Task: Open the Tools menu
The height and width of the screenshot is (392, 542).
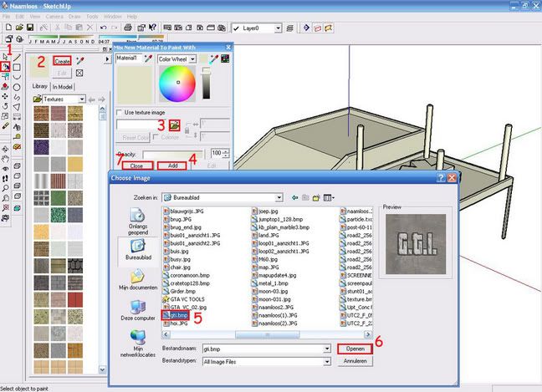Action: pyautogui.click(x=92, y=17)
